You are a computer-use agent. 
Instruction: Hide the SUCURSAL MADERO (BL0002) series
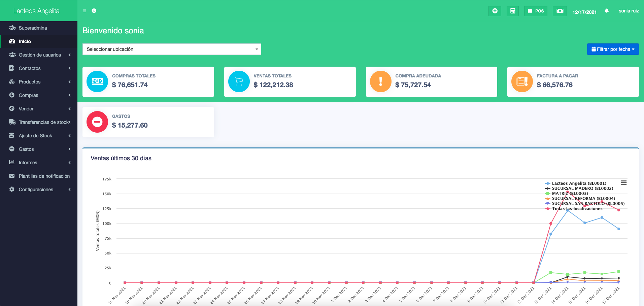582,189
